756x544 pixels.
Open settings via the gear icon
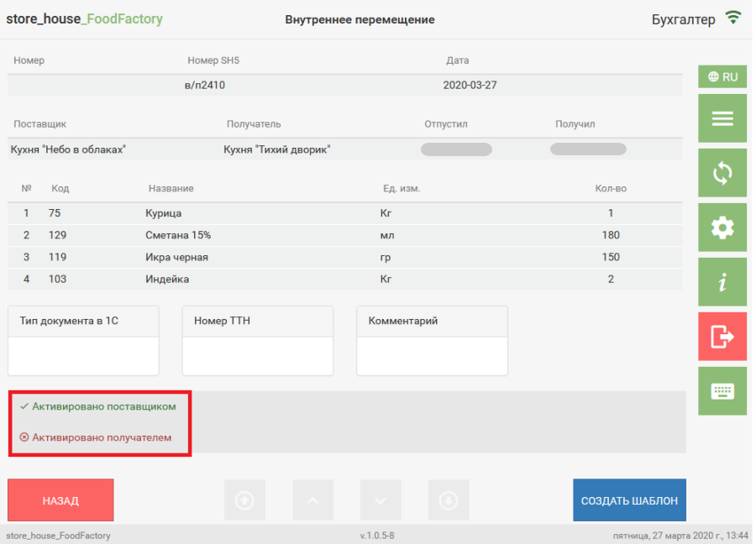pos(722,228)
